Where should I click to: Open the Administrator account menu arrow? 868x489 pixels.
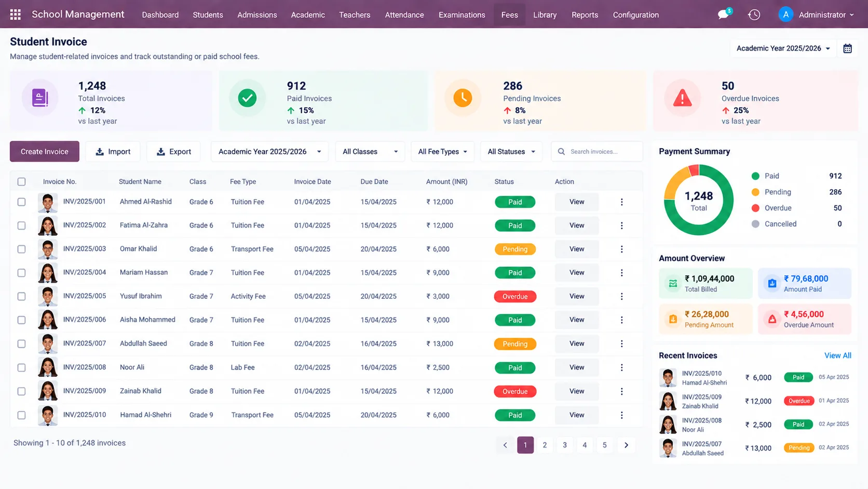point(851,15)
